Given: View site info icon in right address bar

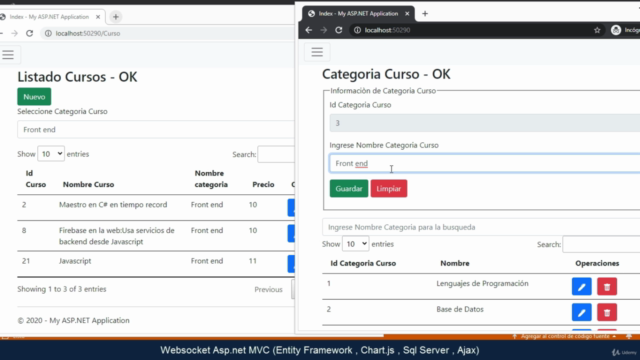Looking at the screenshot, I should pyautogui.click(x=357, y=30).
